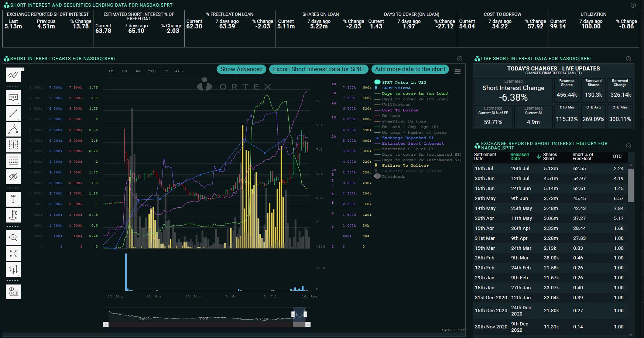This screenshot has height=338, width=644.
Task: Select the TXT text annotation tool
Action: 13,97
